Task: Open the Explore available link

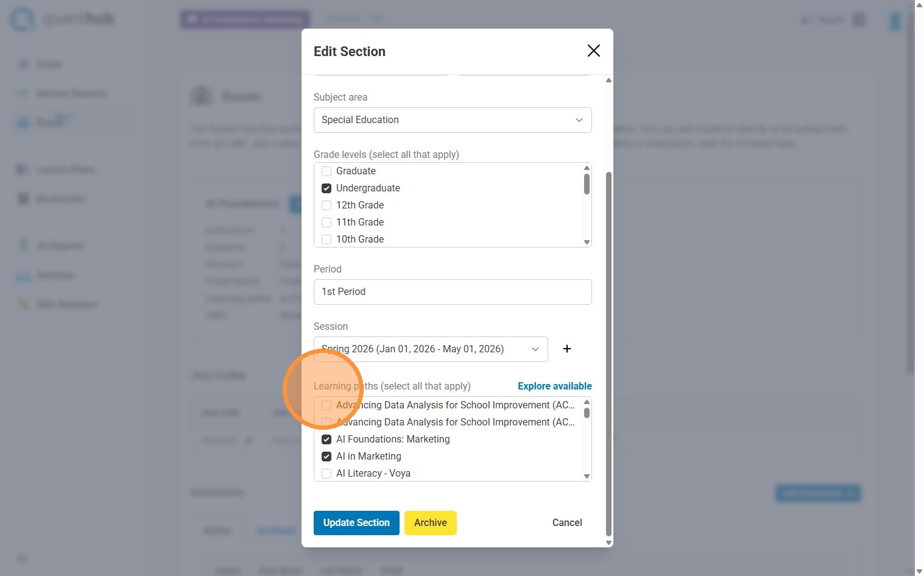Action: [554, 386]
